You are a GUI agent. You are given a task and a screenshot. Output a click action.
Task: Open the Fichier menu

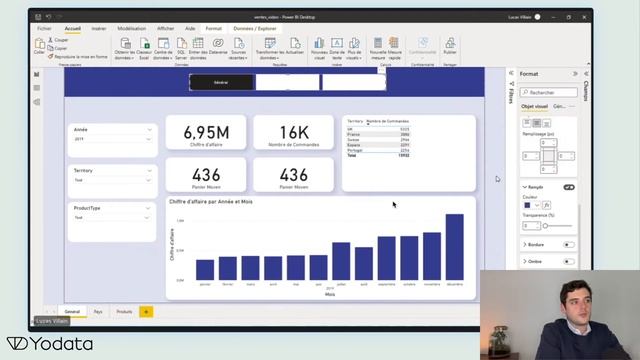pos(44,29)
